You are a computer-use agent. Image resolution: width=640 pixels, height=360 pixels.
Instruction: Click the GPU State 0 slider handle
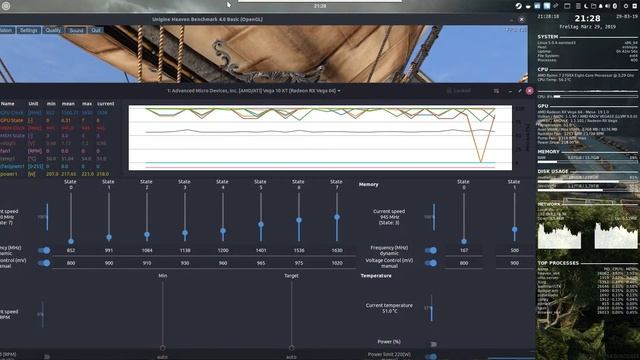(x=71, y=241)
